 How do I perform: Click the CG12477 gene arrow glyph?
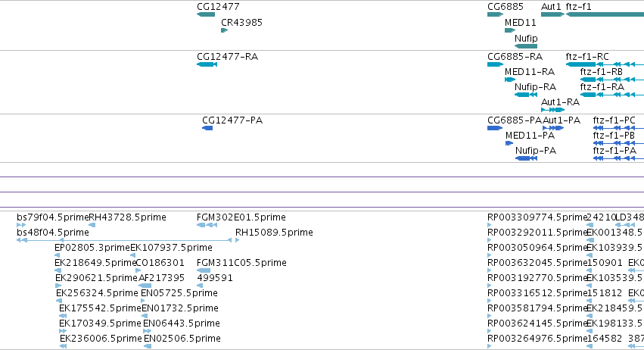tap(206, 14)
